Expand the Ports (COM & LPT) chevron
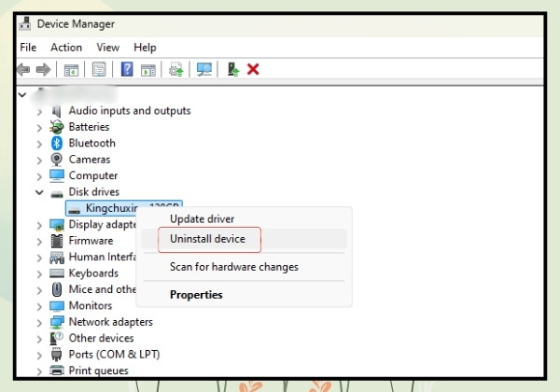 [x=39, y=356]
